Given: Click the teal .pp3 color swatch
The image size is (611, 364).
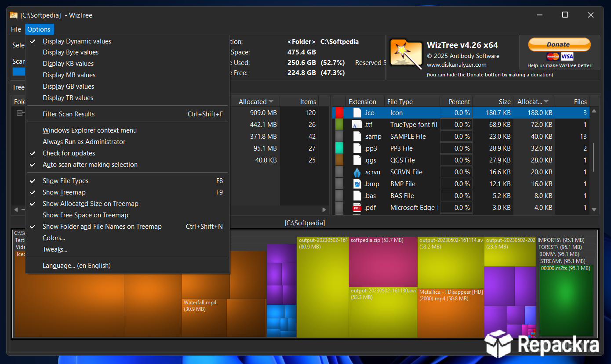Looking at the screenshot, I should (339, 148).
